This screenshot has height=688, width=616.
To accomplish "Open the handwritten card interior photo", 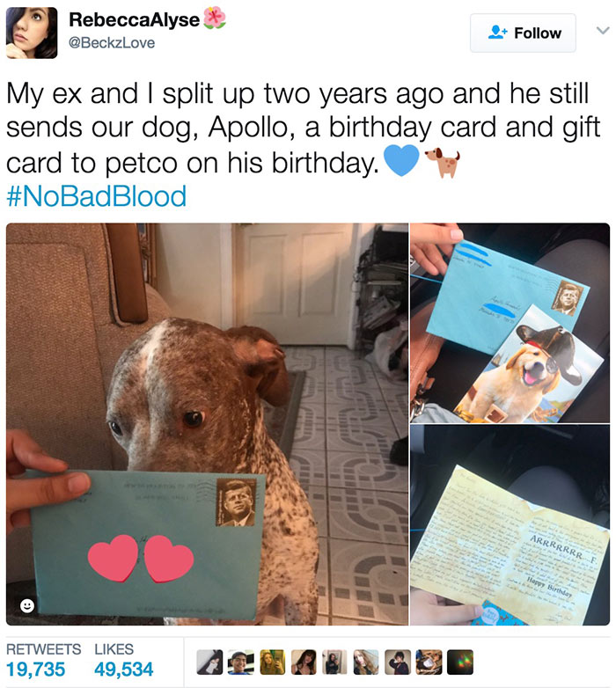I will click(510, 525).
